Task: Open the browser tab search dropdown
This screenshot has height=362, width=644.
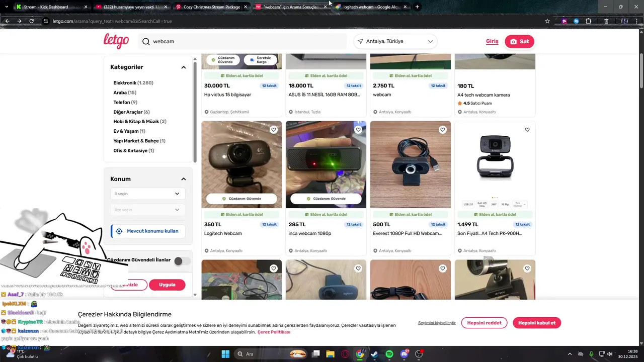Action: pos(7,7)
